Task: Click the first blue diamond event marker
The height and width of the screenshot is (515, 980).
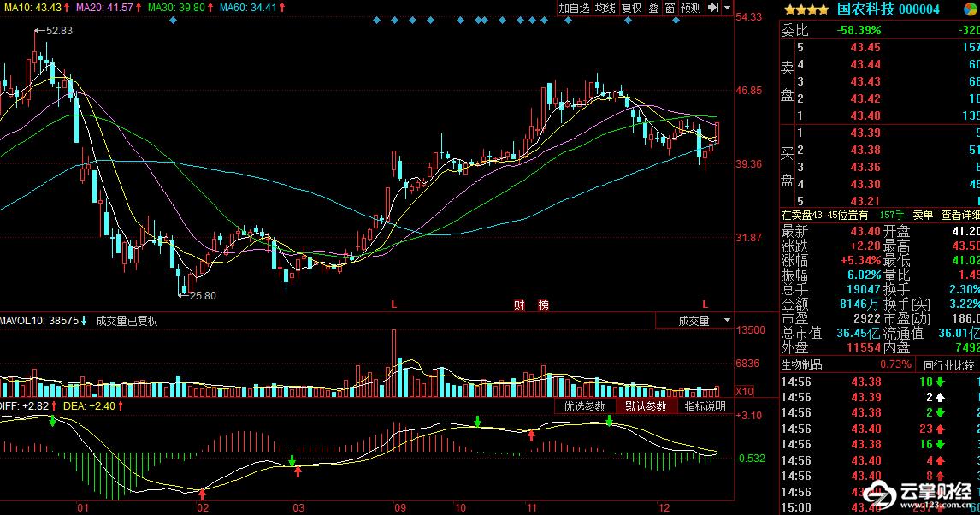Action: pyautogui.click(x=173, y=21)
